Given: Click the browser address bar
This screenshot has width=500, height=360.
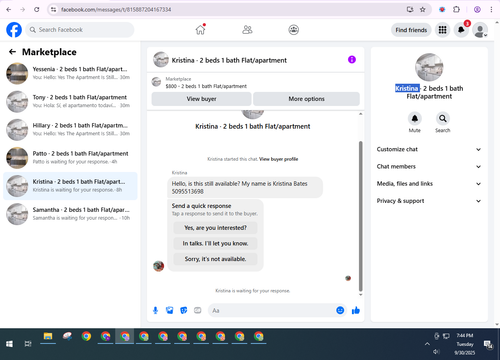Looking at the screenshot, I should click(230, 9).
